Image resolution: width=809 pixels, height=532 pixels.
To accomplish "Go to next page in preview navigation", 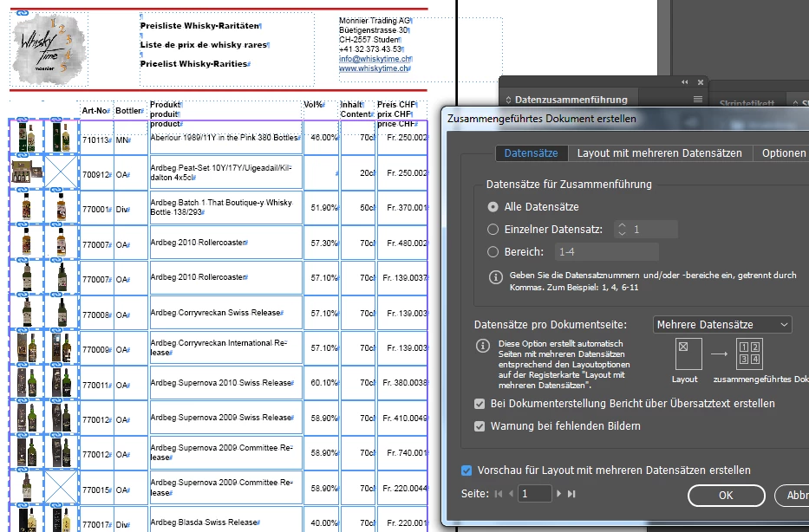I will point(558,494).
